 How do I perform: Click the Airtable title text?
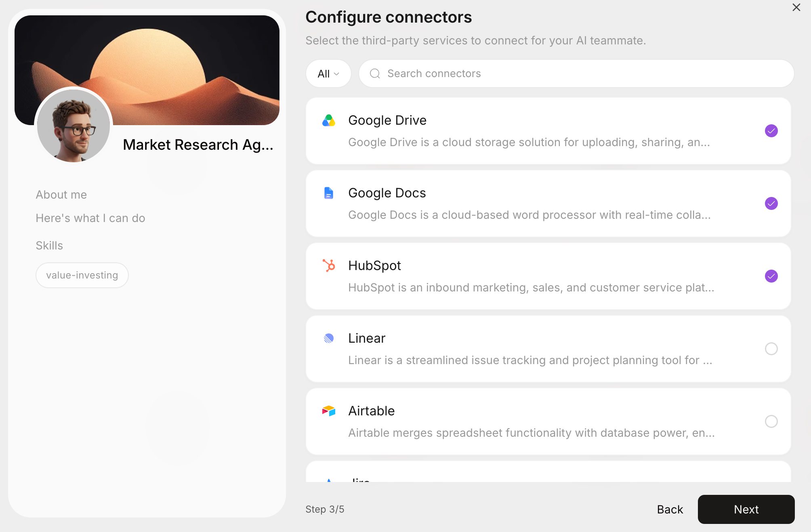(372, 411)
